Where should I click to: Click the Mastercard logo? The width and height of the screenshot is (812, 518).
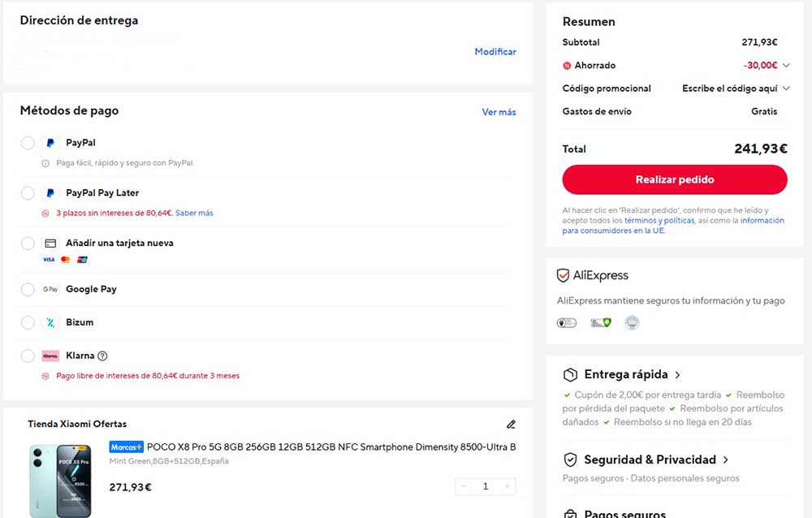[65, 260]
